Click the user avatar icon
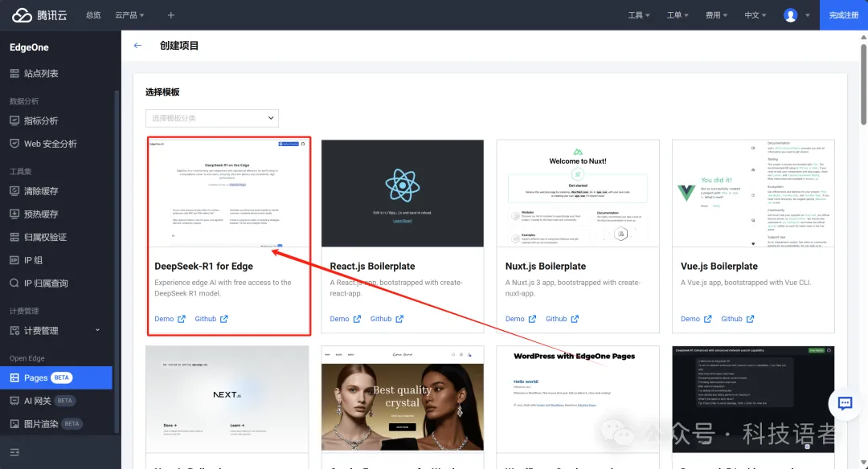The height and width of the screenshot is (469, 868). pyautogui.click(x=791, y=15)
